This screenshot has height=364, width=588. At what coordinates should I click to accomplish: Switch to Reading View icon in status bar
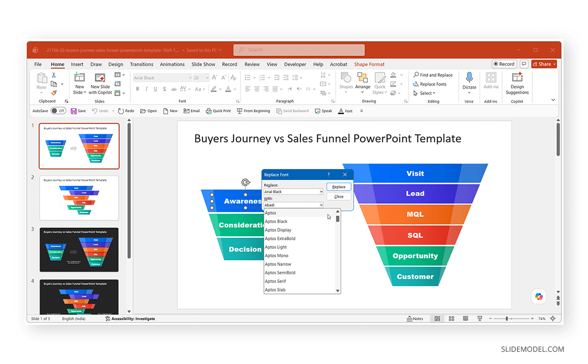(465, 318)
